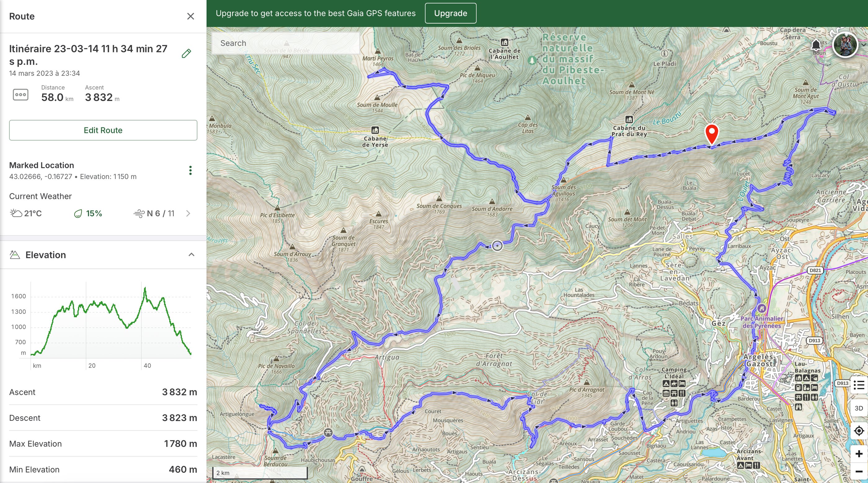Screen dimensions: 868x483
Task: Open the three-dot route options button
Action: point(20,94)
